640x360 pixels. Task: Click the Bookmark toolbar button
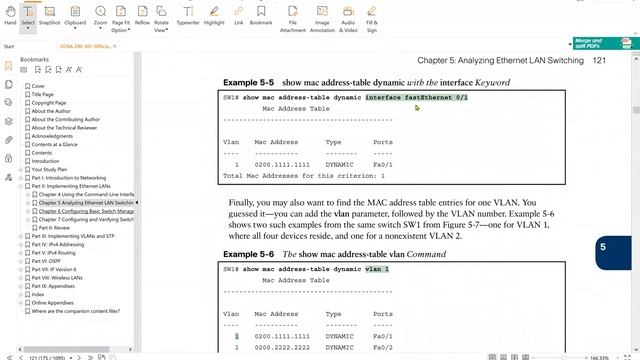click(x=261, y=16)
